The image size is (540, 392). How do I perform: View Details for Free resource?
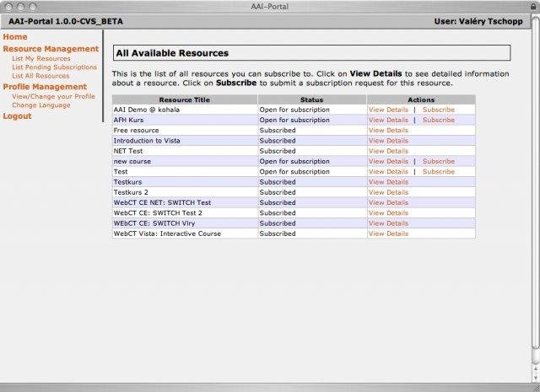pyautogui.click(x=388, y=131)
